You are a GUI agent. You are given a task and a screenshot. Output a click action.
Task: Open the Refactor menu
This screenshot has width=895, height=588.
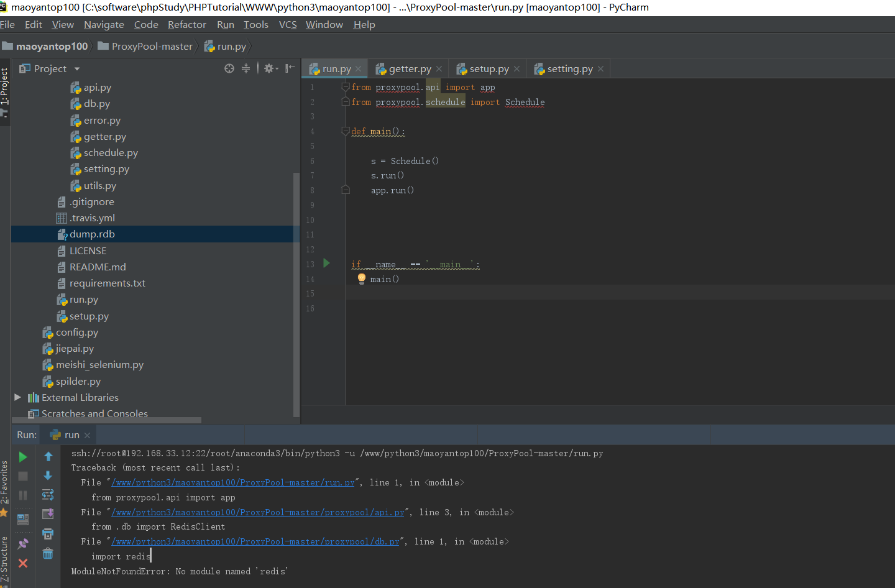tap(186, 25)
